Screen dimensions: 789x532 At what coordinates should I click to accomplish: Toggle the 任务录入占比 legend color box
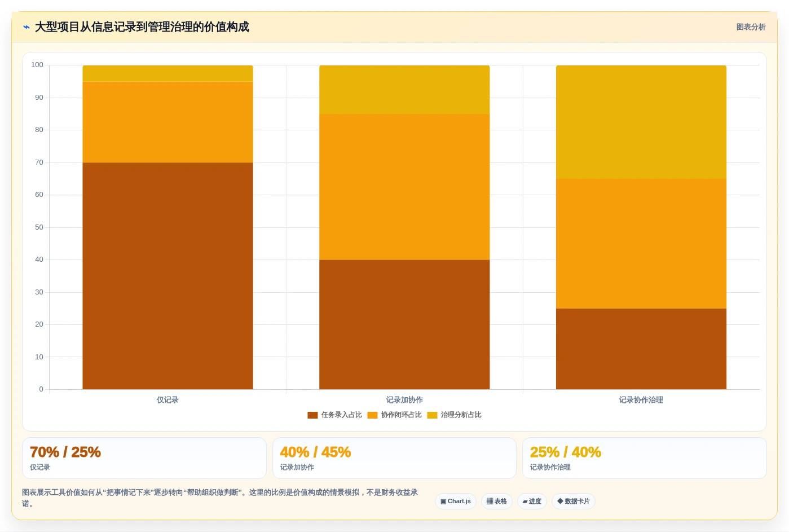coord(312,415)
